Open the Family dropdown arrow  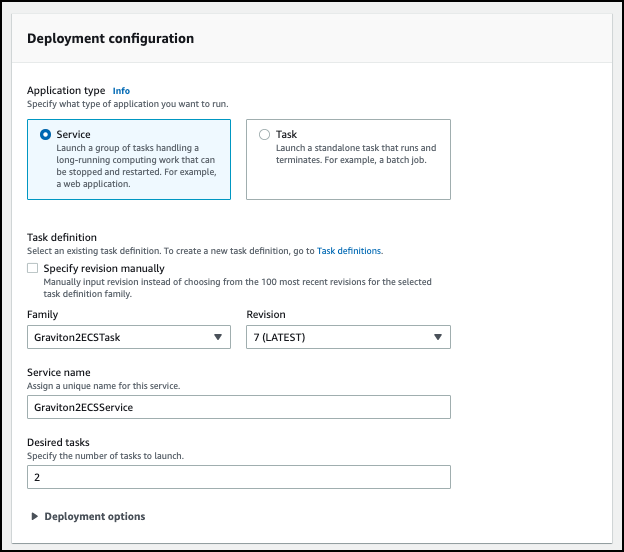[218, 337]
